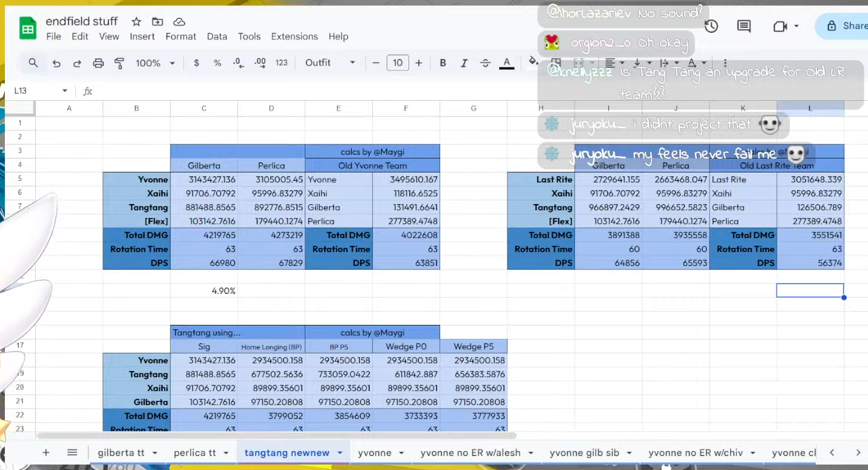
Task: Click the fx formula icon
Action: (88, 91)
